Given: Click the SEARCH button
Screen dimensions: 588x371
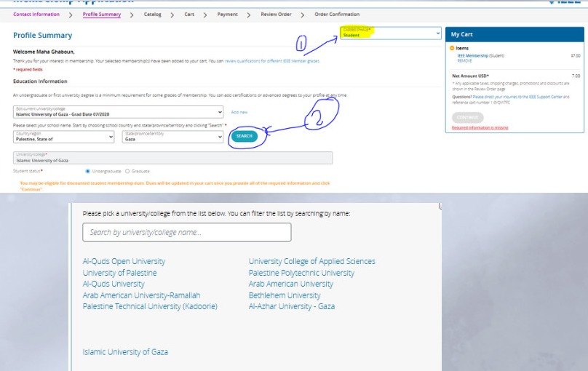Looking at the screenshot, I should [x=244, y=136].
